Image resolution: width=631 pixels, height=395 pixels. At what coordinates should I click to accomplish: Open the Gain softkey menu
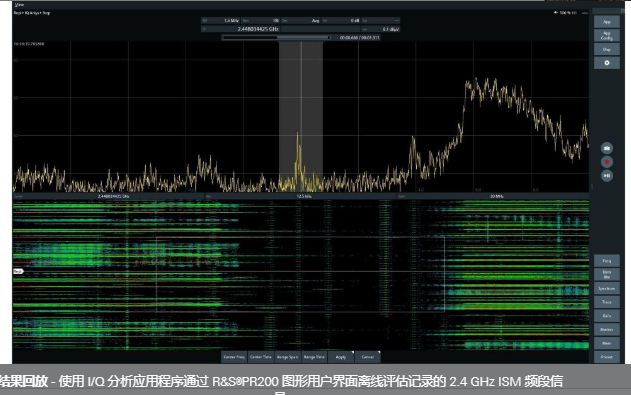point(607,316)
